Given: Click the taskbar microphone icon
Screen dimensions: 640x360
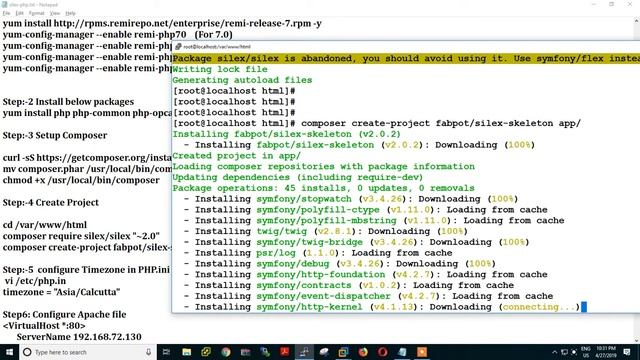Looking at the screenshot, I should coord(149,352).
